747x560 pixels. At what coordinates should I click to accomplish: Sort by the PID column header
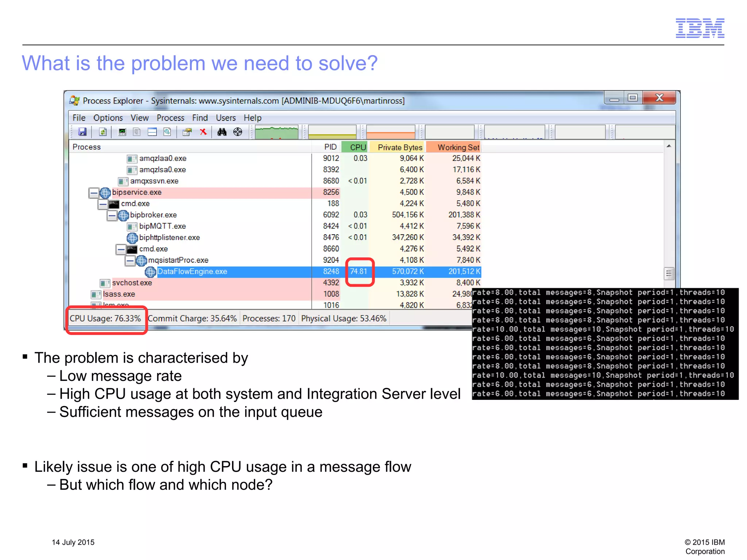pyautogui.click(x=326, y=147)
